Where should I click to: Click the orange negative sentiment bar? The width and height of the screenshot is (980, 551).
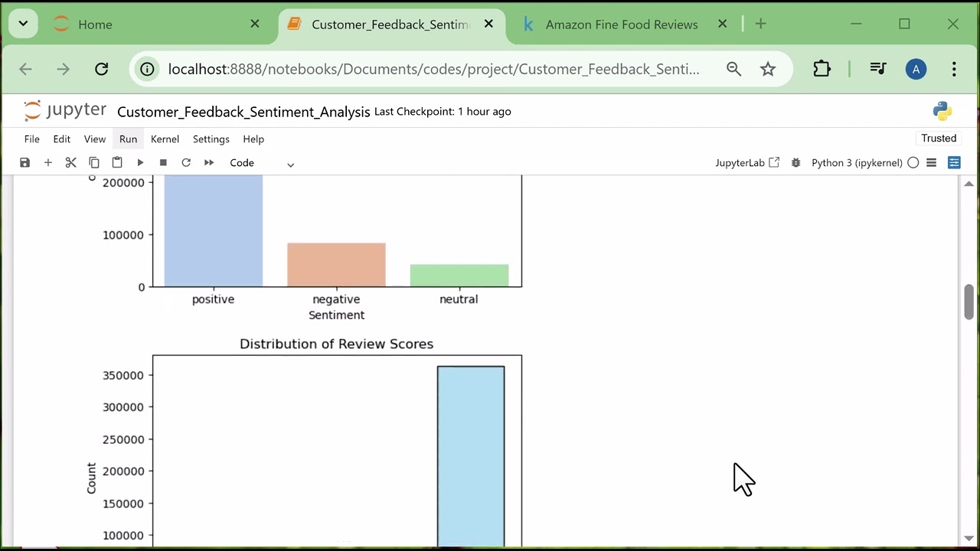click(336, 265)
